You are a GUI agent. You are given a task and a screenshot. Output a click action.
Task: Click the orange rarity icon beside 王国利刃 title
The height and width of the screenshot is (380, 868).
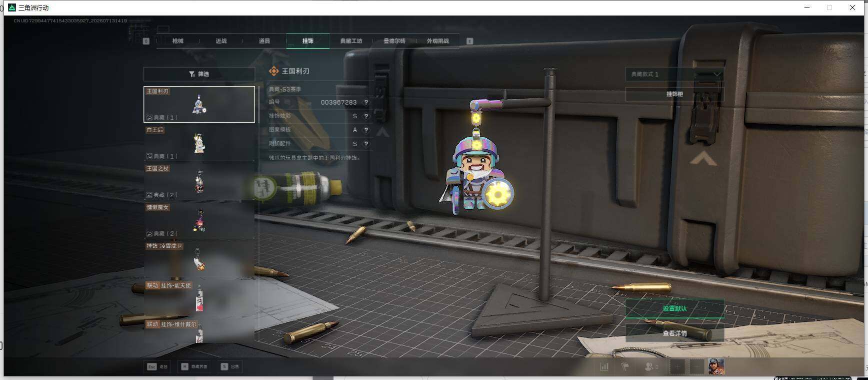click(273, 71)
